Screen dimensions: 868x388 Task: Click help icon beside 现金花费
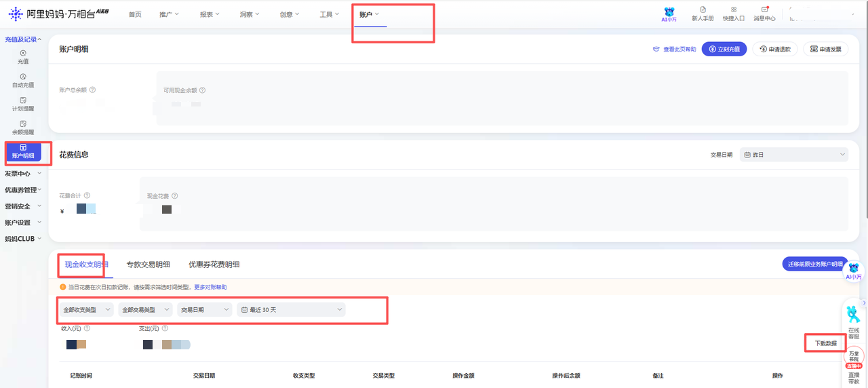click(175, 196)
